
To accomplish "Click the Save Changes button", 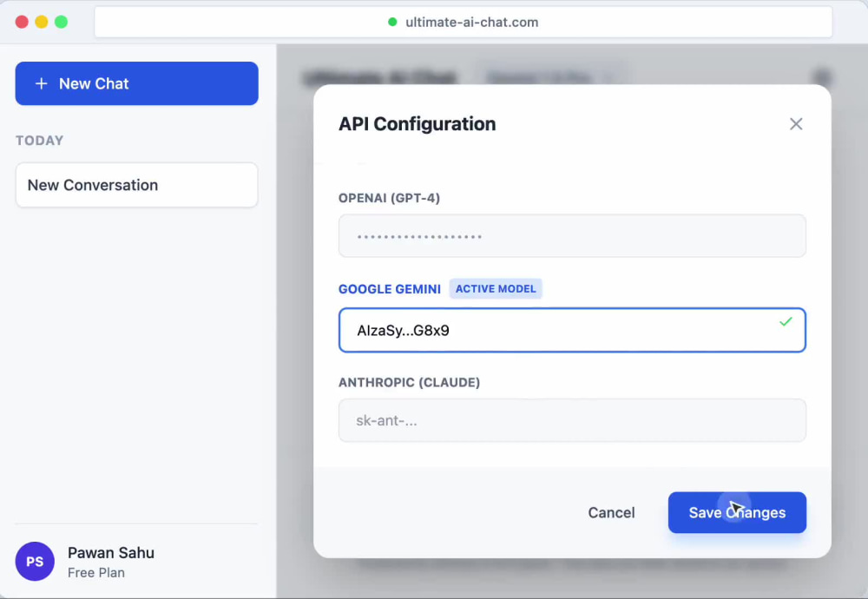I will 737,513.
